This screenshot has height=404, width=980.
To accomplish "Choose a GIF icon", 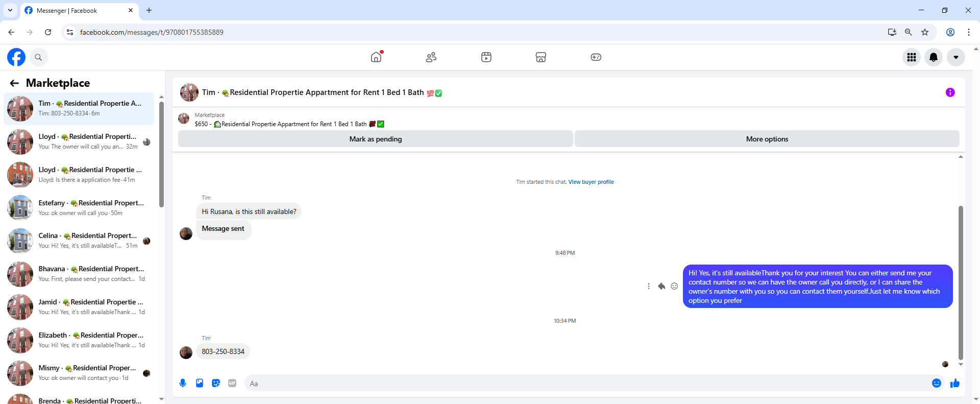I will click(232, 383).
